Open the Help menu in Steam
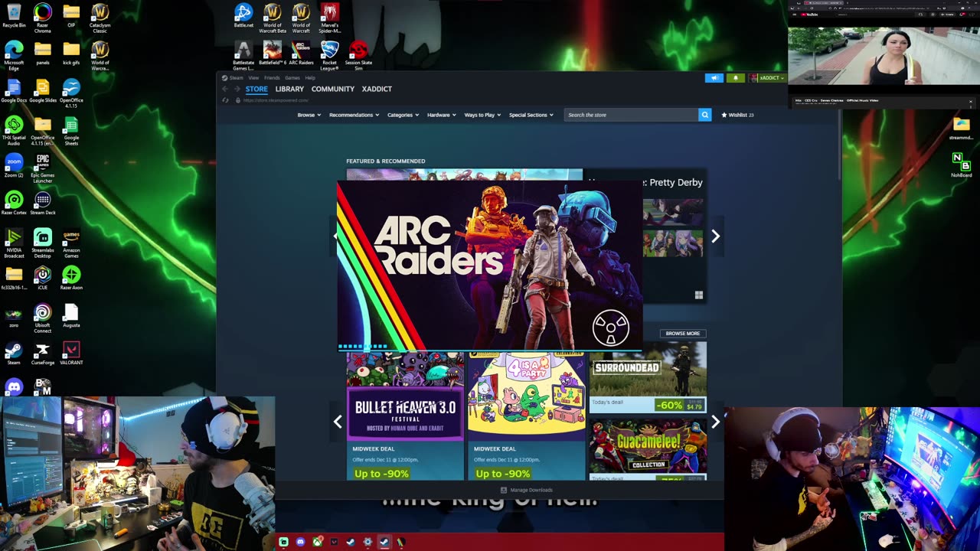The height and width of the screenshot is (551, 980). click(310, 77)
